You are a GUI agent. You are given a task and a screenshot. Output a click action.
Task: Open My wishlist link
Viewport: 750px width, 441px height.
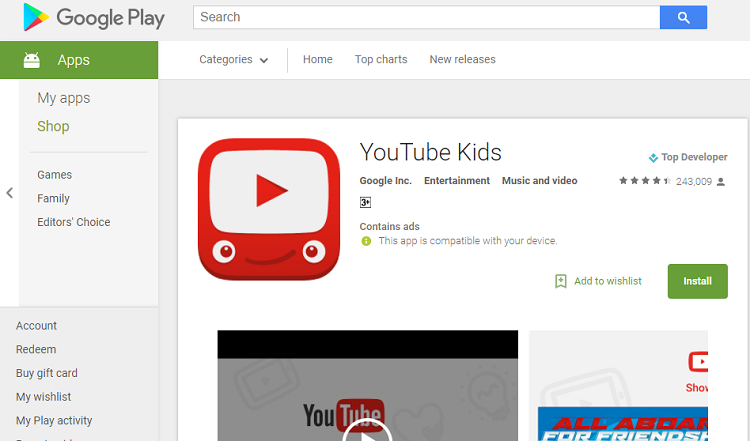44,397
